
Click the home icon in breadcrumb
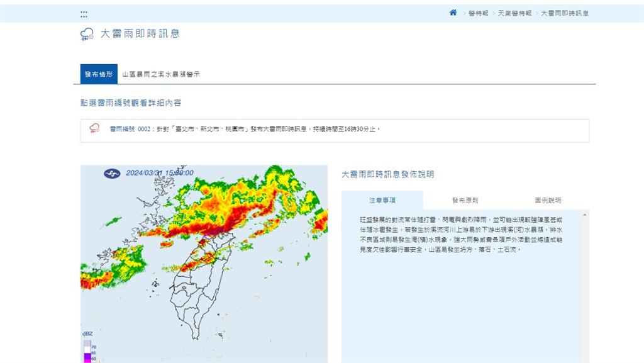453,13
